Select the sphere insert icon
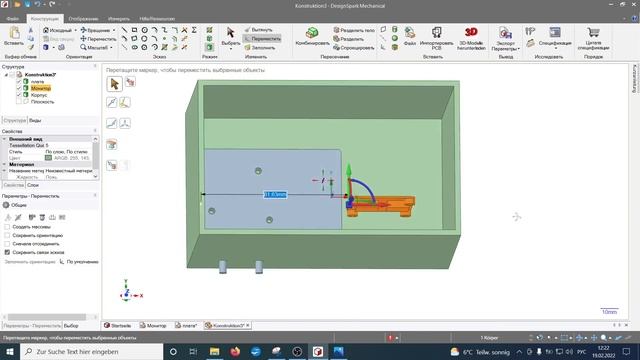Viewport: 640px width, 360px height. 395,38
